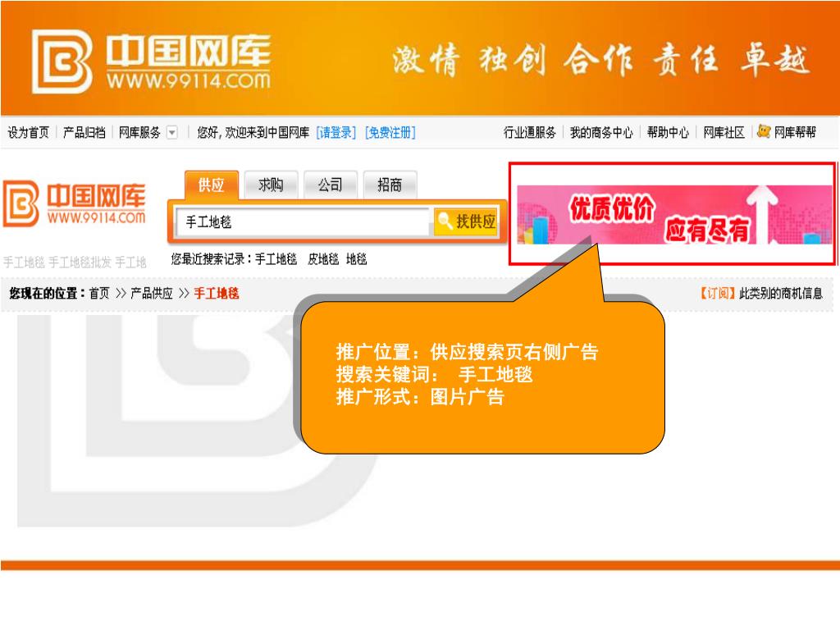Image resolution: width=840 pixels, height=630 pixels.
Task: Select the 招商 tab
Action: click(x=390, y=185)
